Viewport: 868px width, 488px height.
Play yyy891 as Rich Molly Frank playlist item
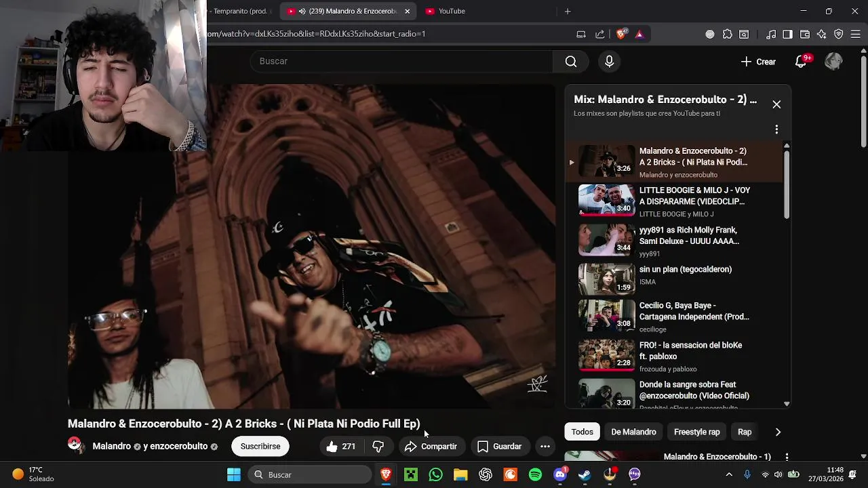[x=674, y=241]
